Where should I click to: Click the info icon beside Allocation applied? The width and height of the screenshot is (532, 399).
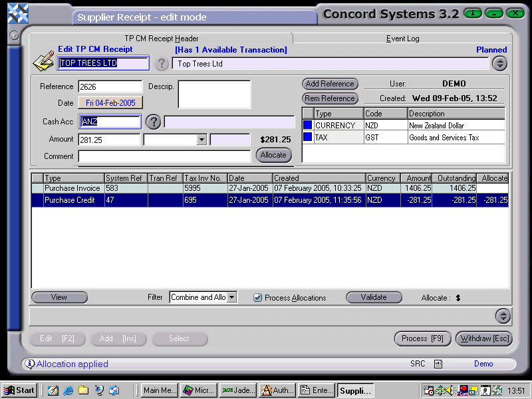coord(29,364)
